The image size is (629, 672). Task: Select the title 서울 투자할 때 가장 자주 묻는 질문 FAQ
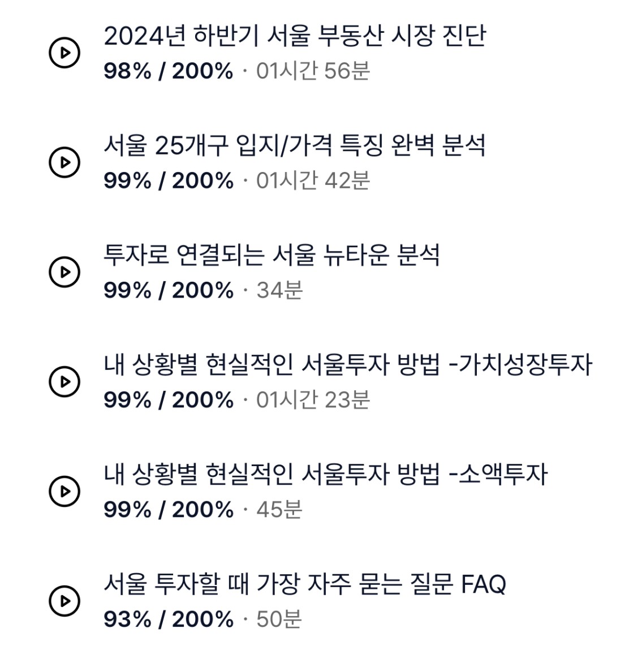305,584
